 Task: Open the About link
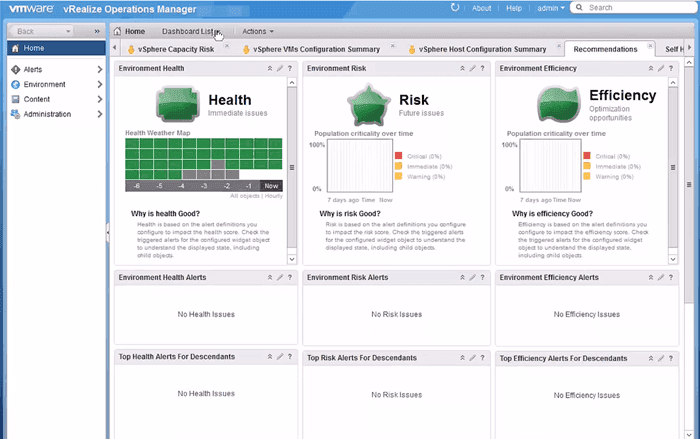click(481, 8)
